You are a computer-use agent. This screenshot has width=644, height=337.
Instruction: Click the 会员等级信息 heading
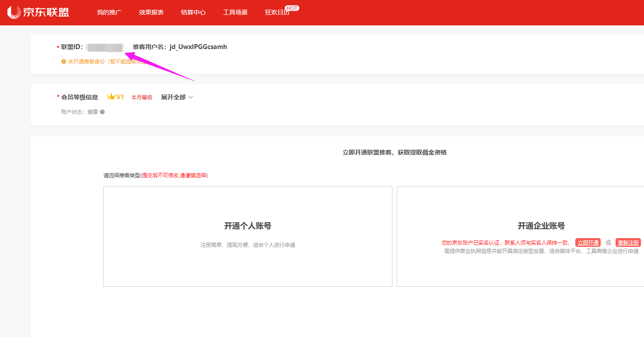80,97
